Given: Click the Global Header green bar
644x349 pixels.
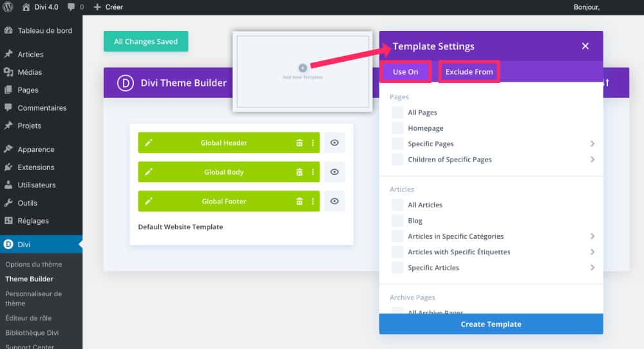Looking at the screenshot, I should [x=229, y=142].
